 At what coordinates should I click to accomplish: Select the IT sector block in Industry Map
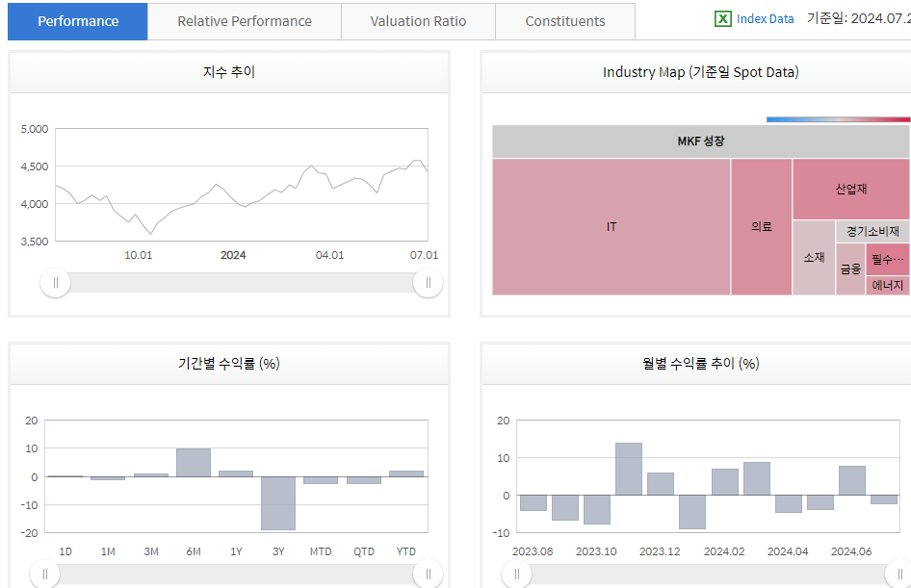pos(612,227)
